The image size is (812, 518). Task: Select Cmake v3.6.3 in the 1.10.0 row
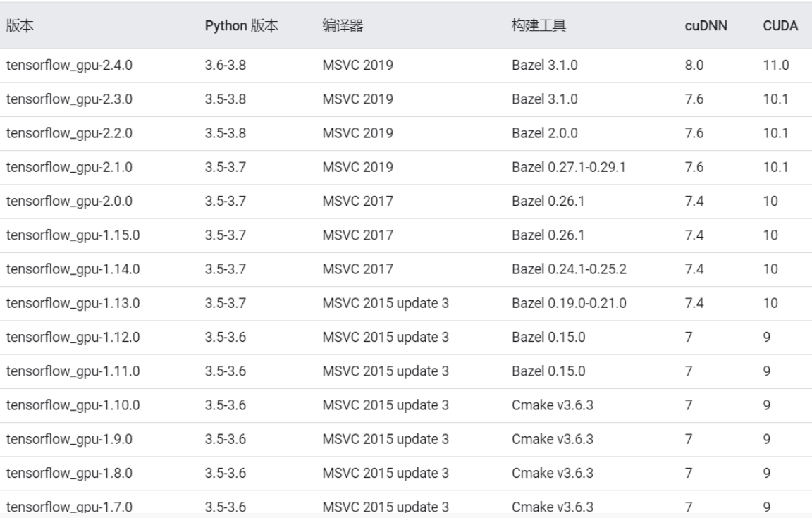[553, 405]
